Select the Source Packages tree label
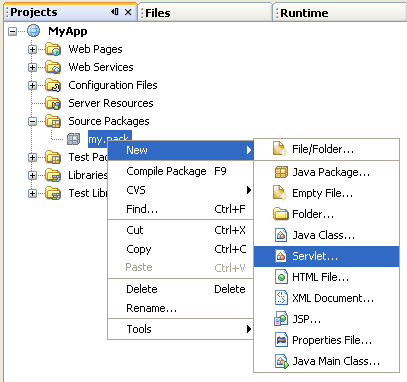 click(109, 121)
